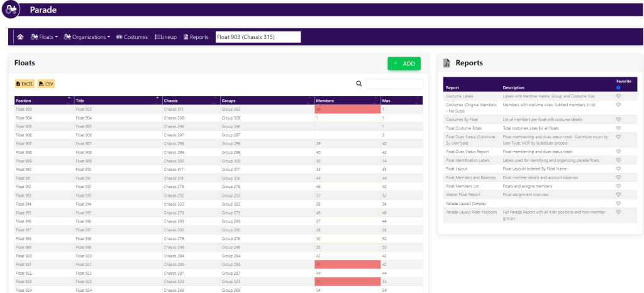Click the floats table search field
Image resolution: width=644 pixels, height=293 pixels.
(394, 84)
